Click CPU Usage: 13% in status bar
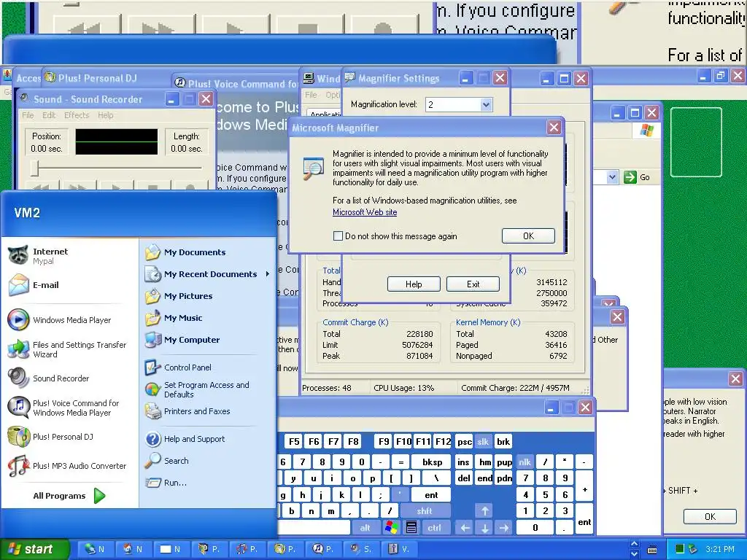 (x=403, y=388)
